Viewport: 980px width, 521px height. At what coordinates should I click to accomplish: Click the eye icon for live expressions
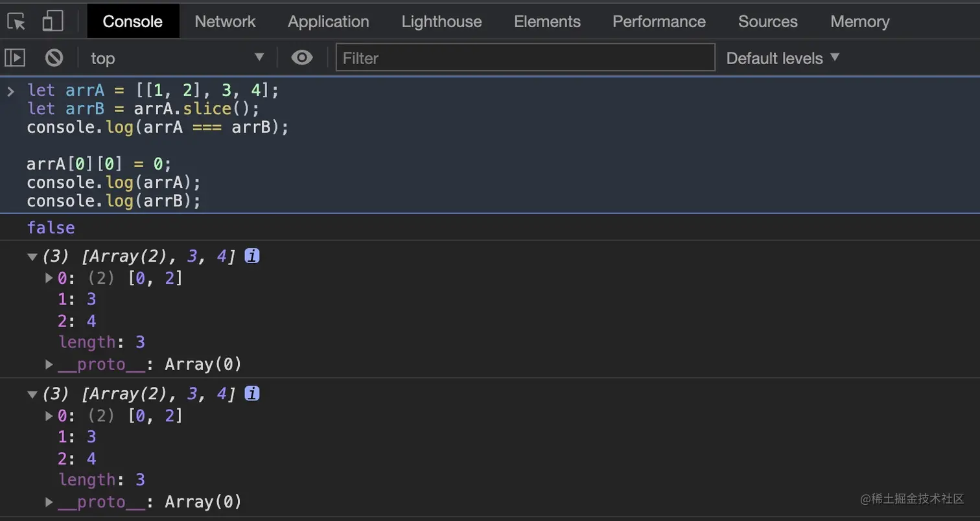tap(301, 58)
